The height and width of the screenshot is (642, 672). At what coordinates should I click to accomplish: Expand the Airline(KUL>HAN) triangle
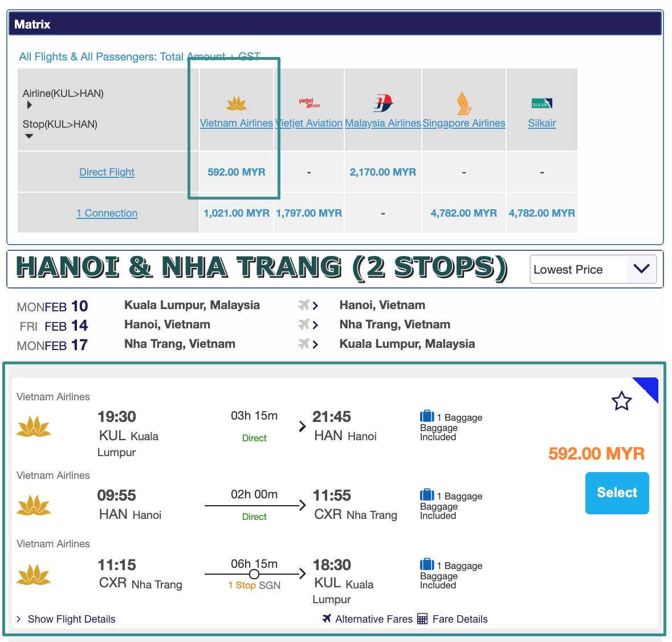[x=29, y=105]
